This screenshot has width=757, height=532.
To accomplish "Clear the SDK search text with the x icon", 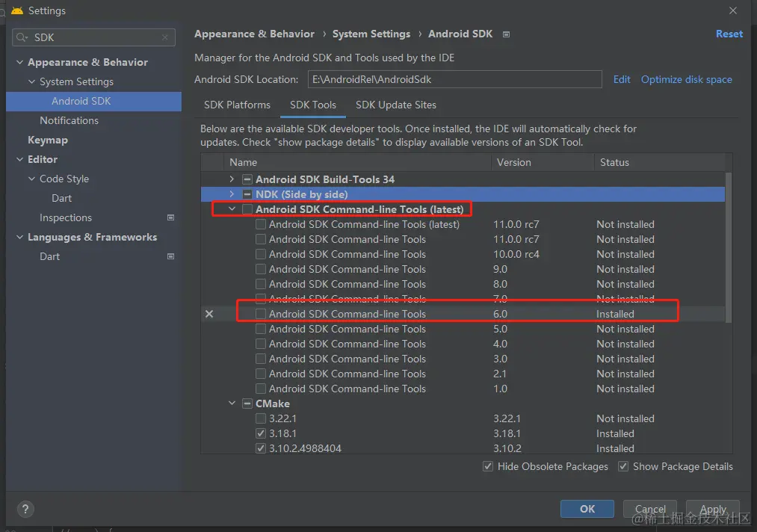I will [165, 37].
